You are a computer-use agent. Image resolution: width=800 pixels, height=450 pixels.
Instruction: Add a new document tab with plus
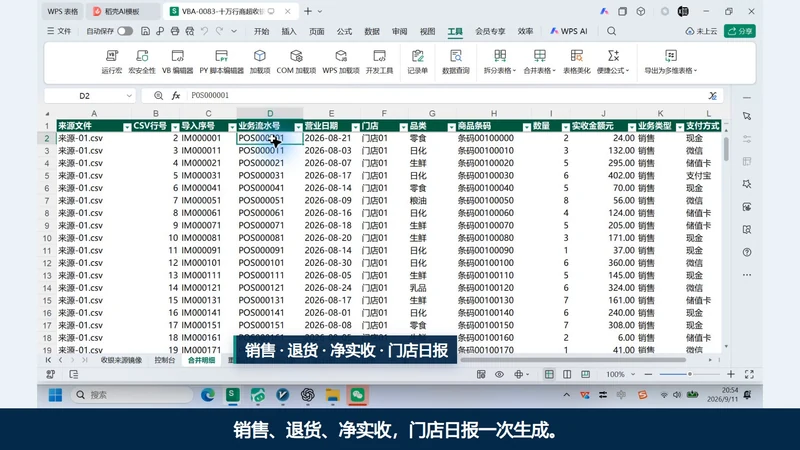pos(308,11)
